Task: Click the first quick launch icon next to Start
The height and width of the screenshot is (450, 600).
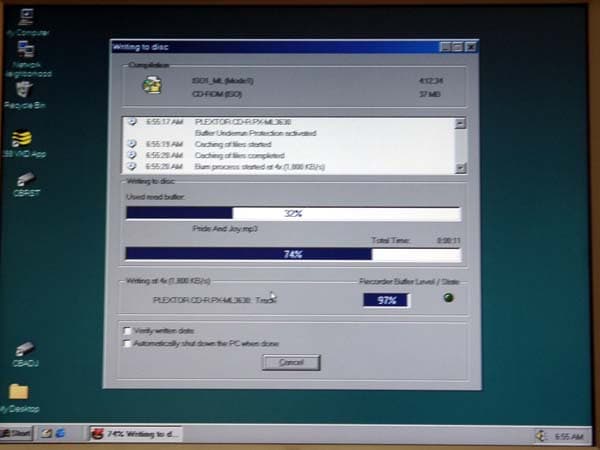Action: pyautogui.click(x=47, y=433)
